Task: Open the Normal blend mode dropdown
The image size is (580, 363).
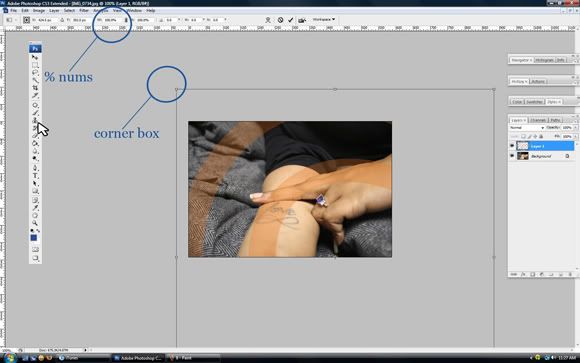Action: [x=527, y=128]
